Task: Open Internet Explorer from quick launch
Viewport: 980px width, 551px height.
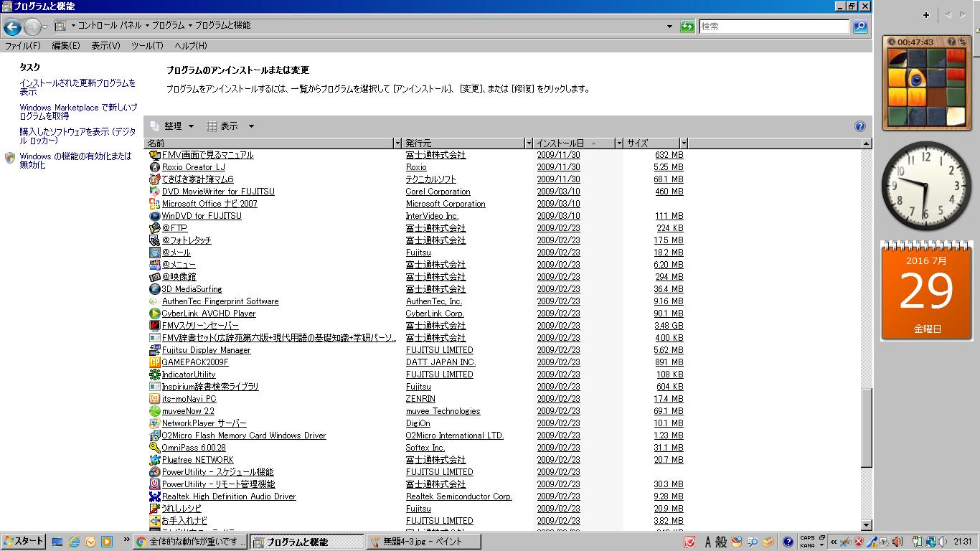Action: [74, 542]
